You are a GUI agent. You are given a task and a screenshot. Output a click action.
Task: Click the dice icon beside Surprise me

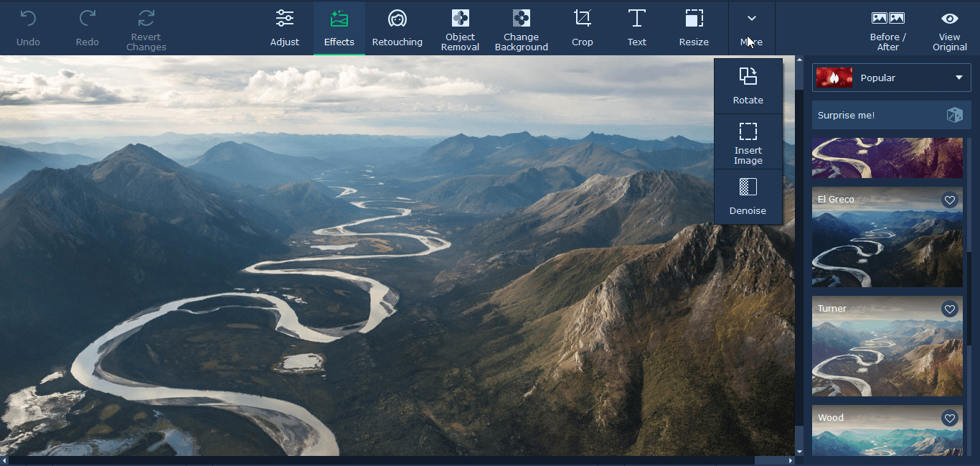point(955,115)
